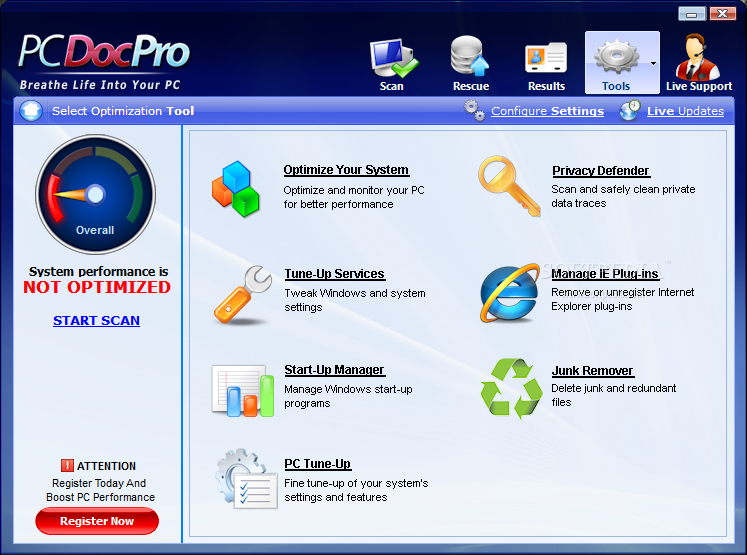Open the Configure Settings link
The image size is (747, 555).
(547, 111)
